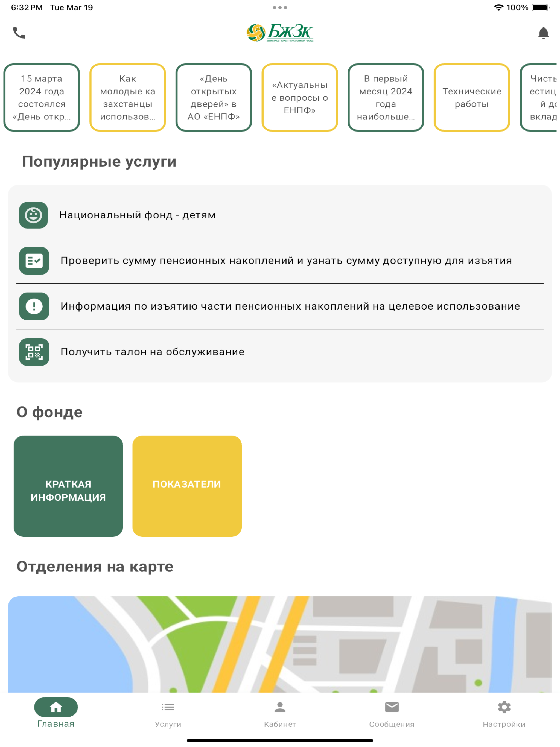Open 'КРАТКАЯ ИНФОРМАЦИЯ' green tile
560x747 pixels.
68,486
